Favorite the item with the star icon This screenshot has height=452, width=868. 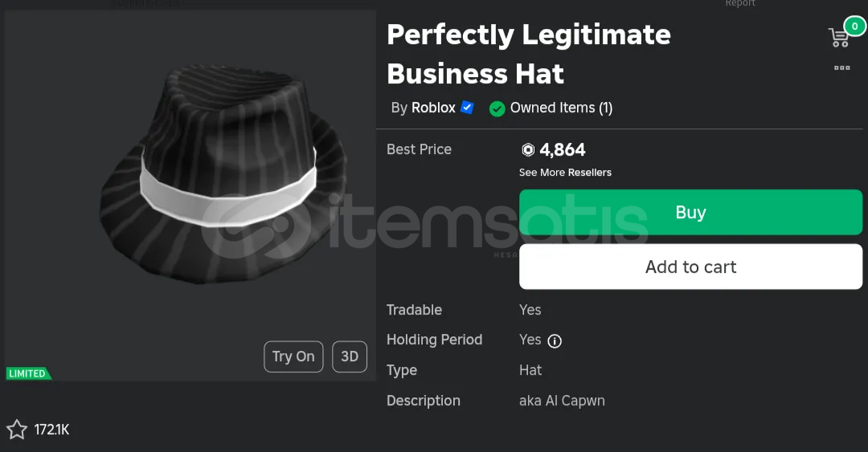point(17,430)
